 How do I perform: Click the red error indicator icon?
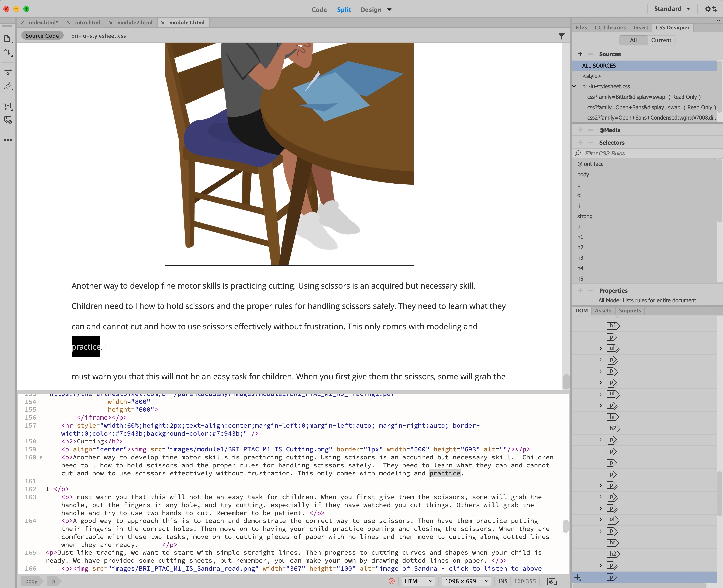point(392,581)
